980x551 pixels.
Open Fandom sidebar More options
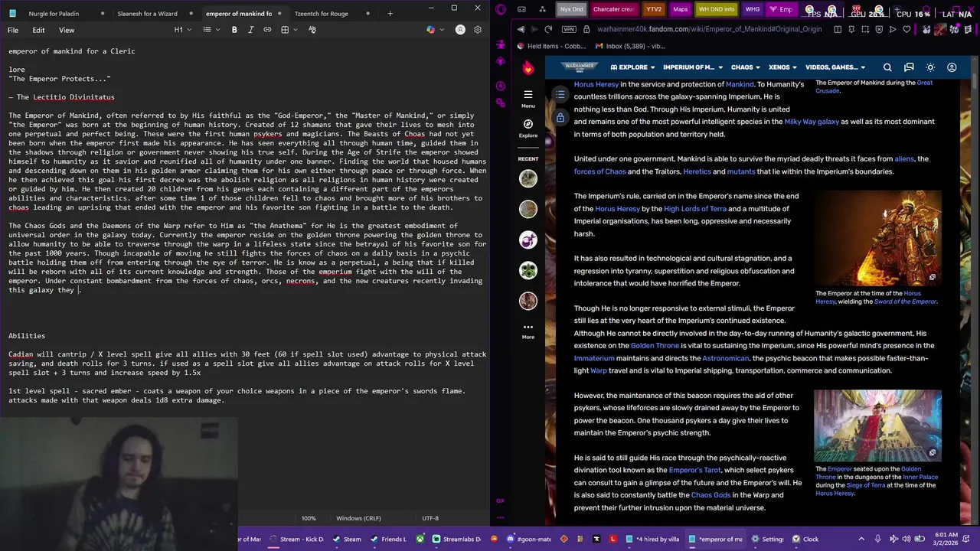pos(528,331)
